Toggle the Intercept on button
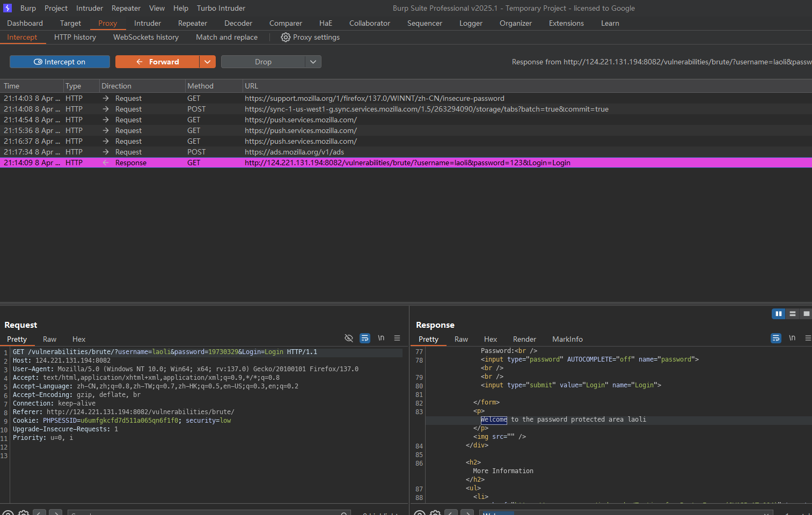Screen dimensions: 812x515 click(60, 62)
